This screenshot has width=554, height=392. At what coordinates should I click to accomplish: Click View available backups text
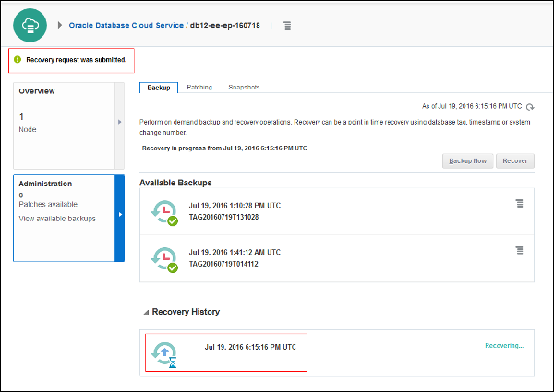tap(57, 219)
